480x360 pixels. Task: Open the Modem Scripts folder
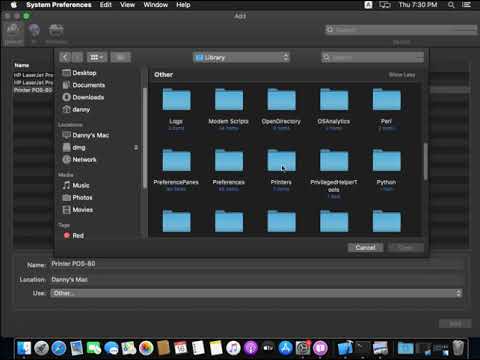tap(229, 100)
